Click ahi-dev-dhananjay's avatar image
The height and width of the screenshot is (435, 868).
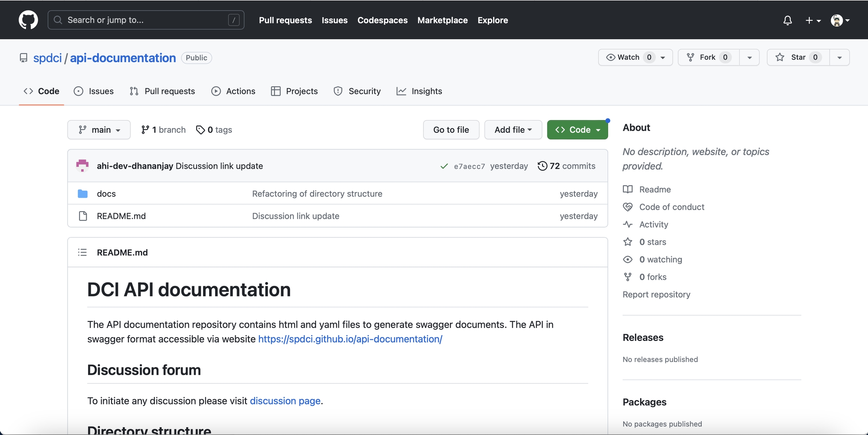[x=82, y=166]
